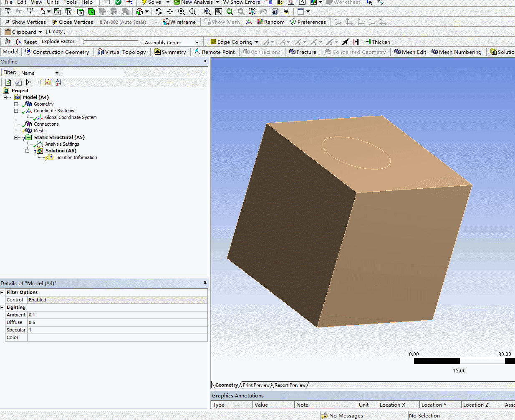Image resolution: width=515 pixels, height=420 pixels.
Task: Collapse the Static Structural (A5) branch
Action: (16, 137)
